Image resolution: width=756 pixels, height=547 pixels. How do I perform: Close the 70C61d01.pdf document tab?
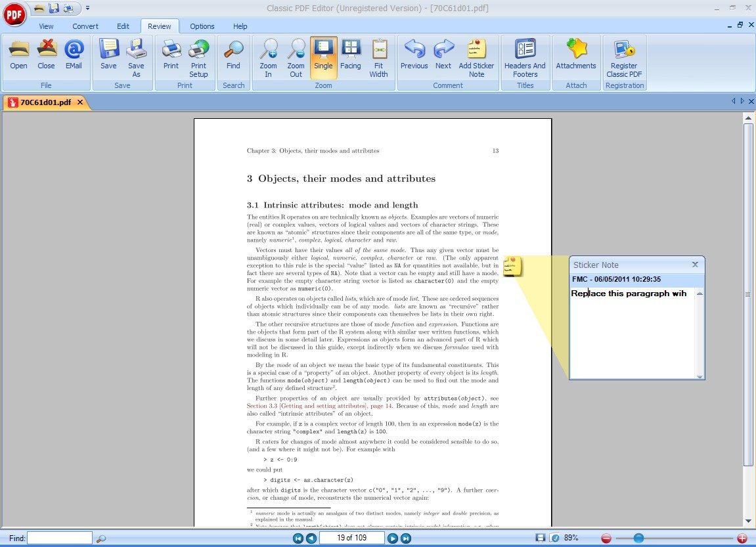pyautogui.click(x=80, y=102)
